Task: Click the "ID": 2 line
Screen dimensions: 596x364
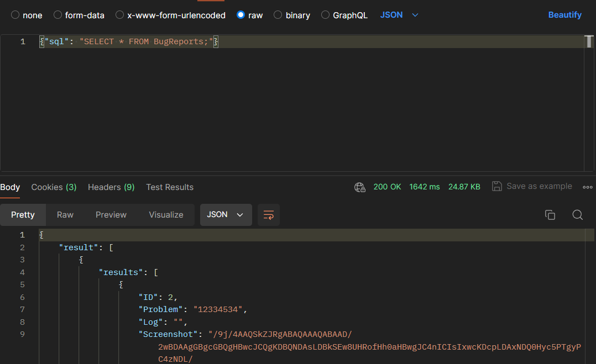Action: tap(158, 297)
